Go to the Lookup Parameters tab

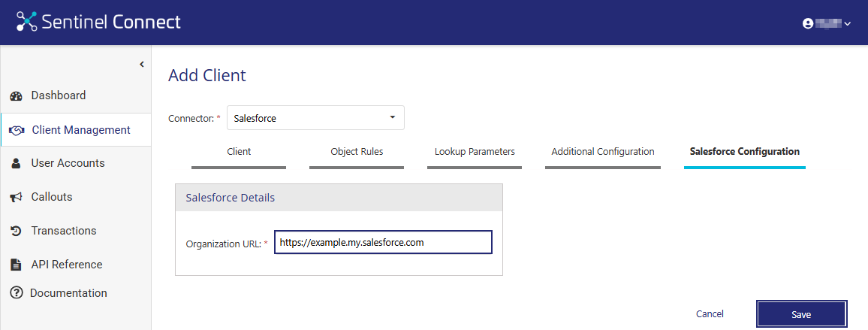[475, 152]
